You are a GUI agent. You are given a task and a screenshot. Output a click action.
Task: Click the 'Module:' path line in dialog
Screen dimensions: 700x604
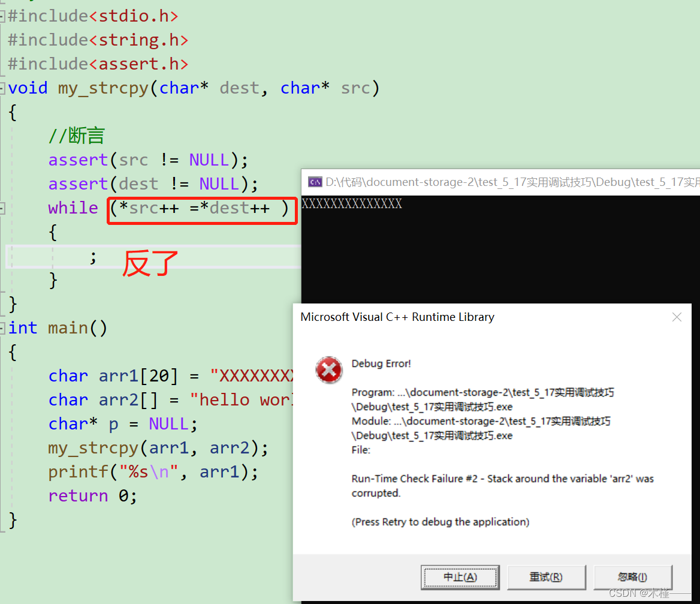click(x=481, y=428)
